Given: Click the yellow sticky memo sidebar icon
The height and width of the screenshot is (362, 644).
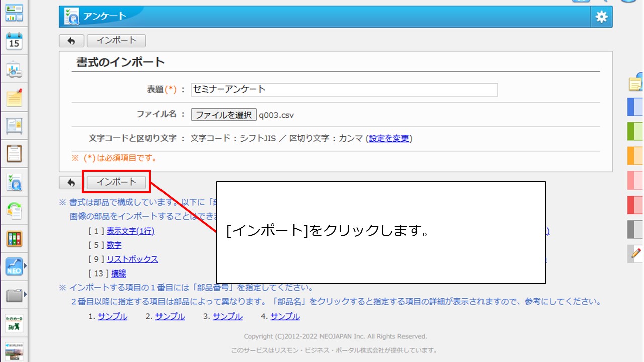Looking at the screenshot, I should (14, 98).
